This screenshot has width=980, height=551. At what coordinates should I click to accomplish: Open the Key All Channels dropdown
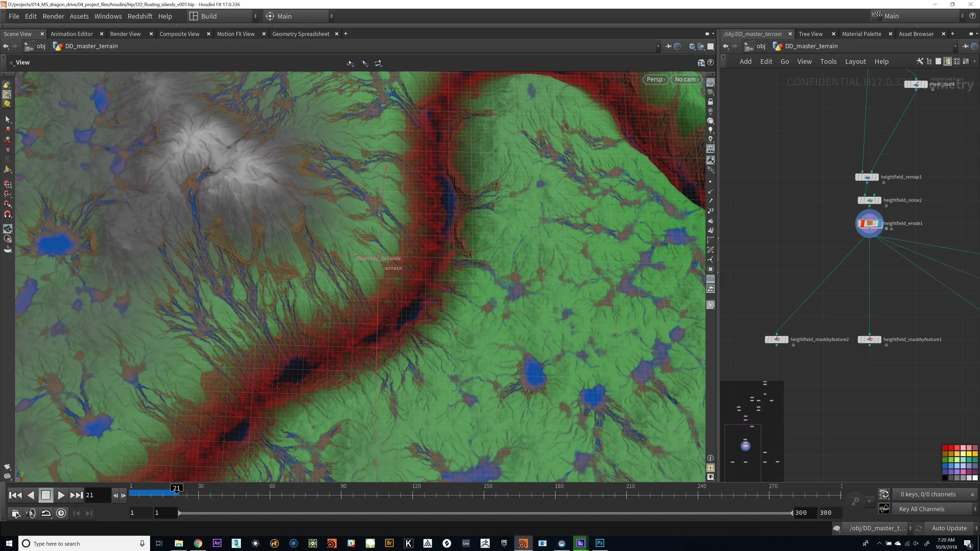[934, 509]
